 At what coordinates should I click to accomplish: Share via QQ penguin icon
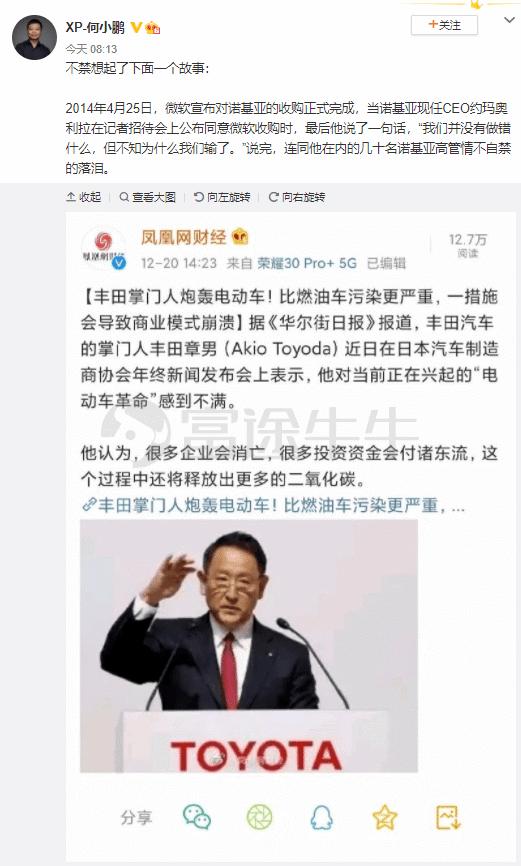[322, 817]
